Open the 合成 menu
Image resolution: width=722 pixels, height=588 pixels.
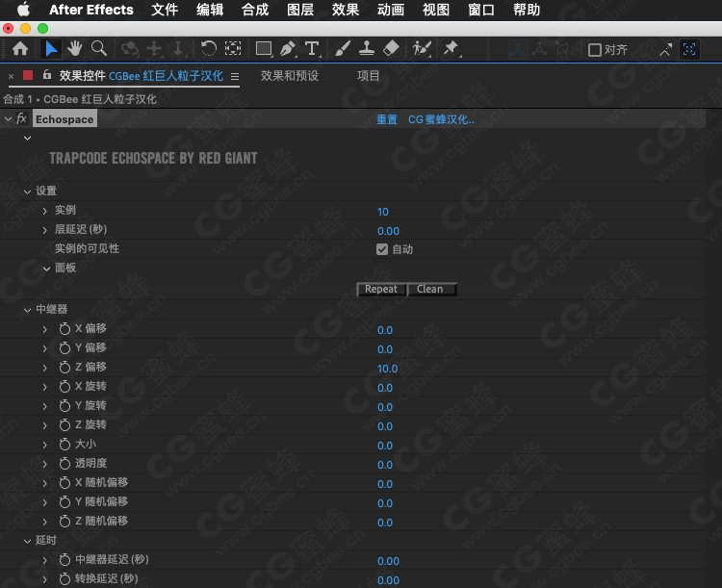255,10
